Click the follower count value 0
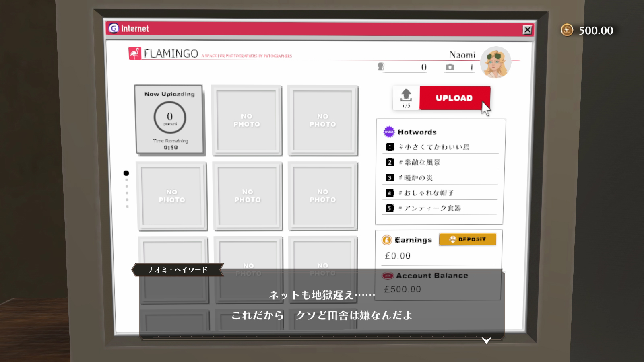The width and height of the screenshot is (644, 362). click(424, 67)
